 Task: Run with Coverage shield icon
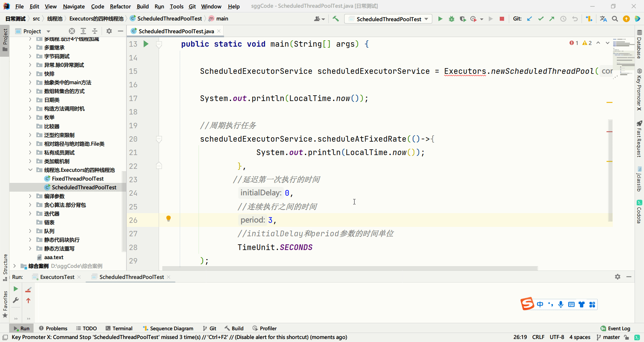click(463, 19)
